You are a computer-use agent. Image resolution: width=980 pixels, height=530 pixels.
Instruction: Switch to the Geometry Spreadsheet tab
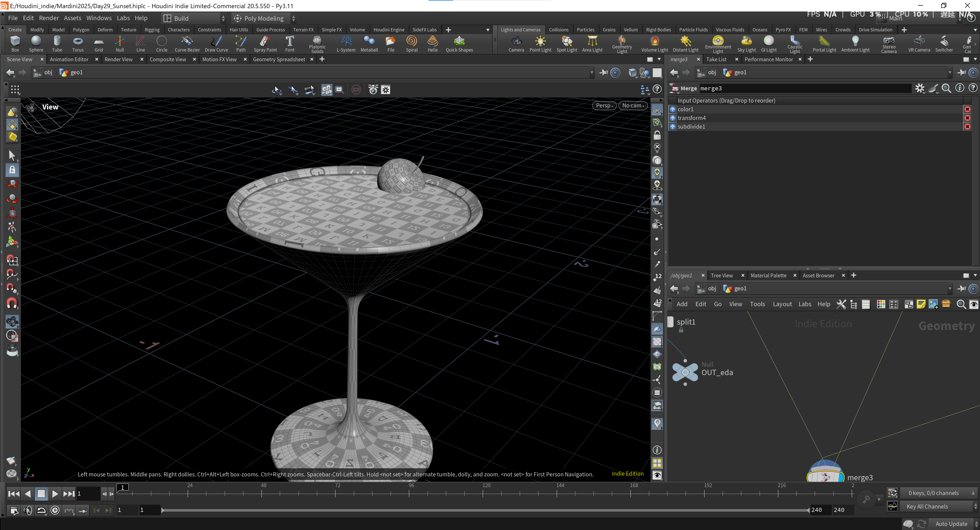coord(279,59)
